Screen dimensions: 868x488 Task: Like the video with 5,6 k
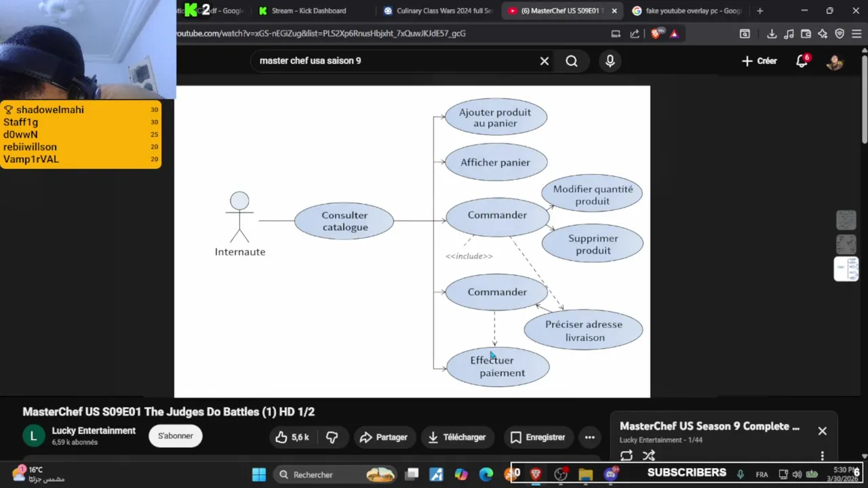point(292,437)
